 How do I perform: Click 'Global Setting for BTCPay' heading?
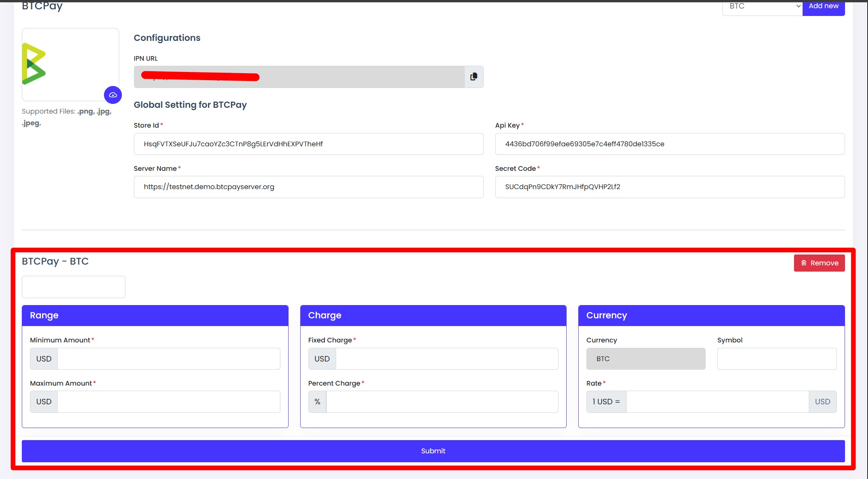coord(190,105)
